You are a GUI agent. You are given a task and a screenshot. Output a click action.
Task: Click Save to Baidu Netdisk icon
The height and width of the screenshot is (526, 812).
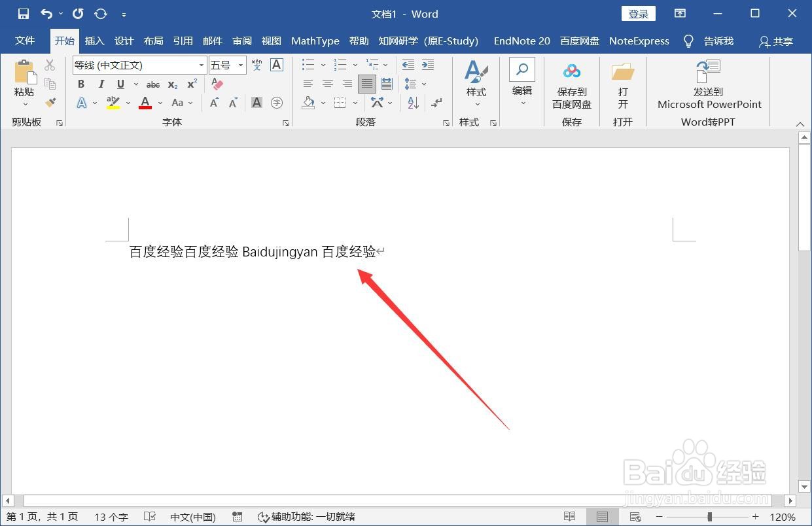click(x=572, y=71)
